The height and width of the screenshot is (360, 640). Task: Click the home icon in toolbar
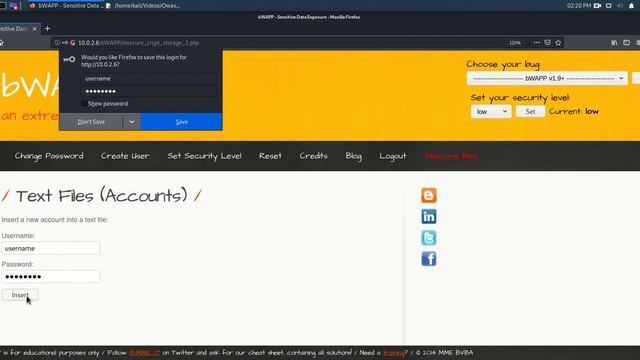pos(1,42)
